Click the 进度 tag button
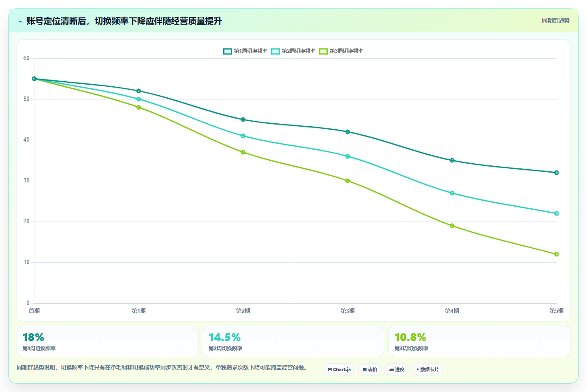The width and height of the screenshot is (587, 392). (397, 369)
